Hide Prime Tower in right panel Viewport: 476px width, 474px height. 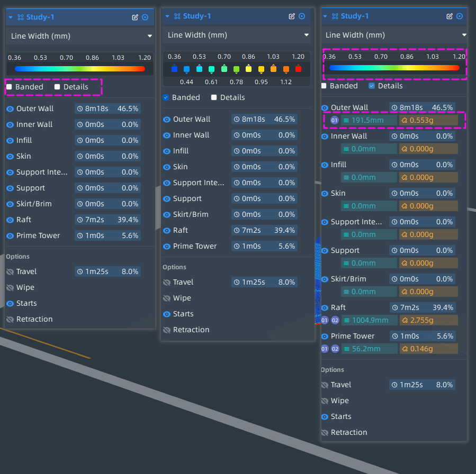pos(325,336)
